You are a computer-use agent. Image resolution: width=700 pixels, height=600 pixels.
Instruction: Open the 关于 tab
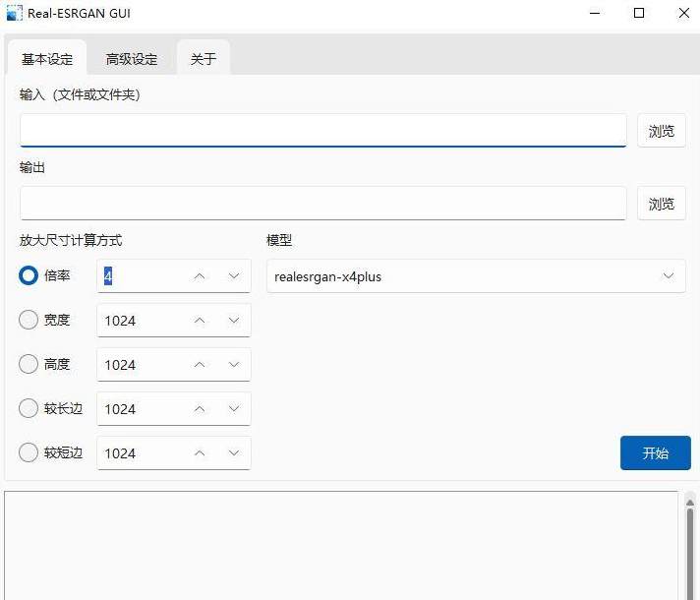[x=204, y=58]
